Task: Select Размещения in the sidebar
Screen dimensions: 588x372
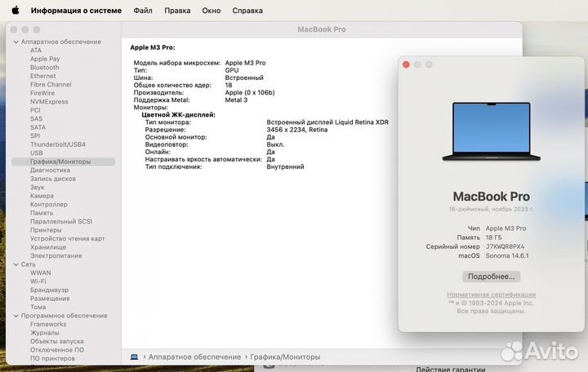Action: [x=50, y=299]
